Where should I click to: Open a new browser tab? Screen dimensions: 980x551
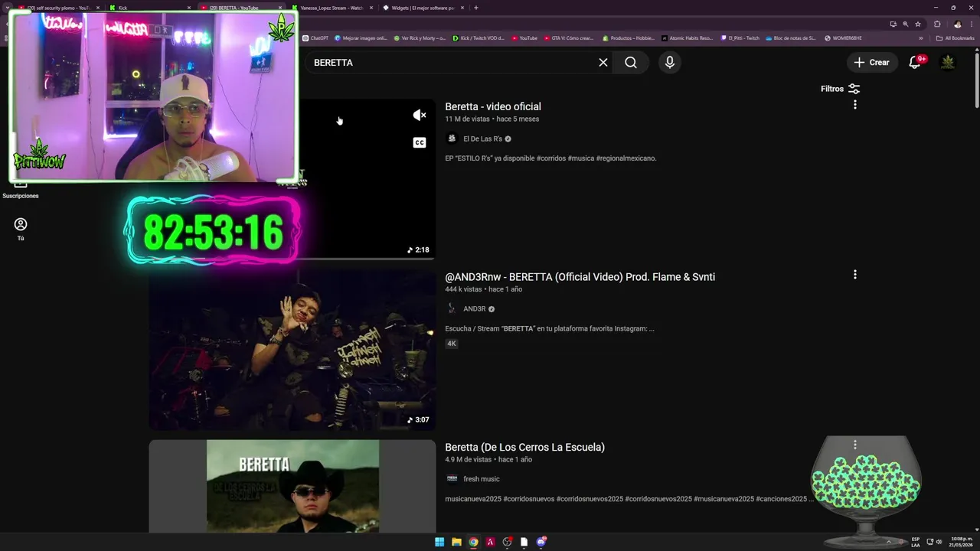point(476,8)
